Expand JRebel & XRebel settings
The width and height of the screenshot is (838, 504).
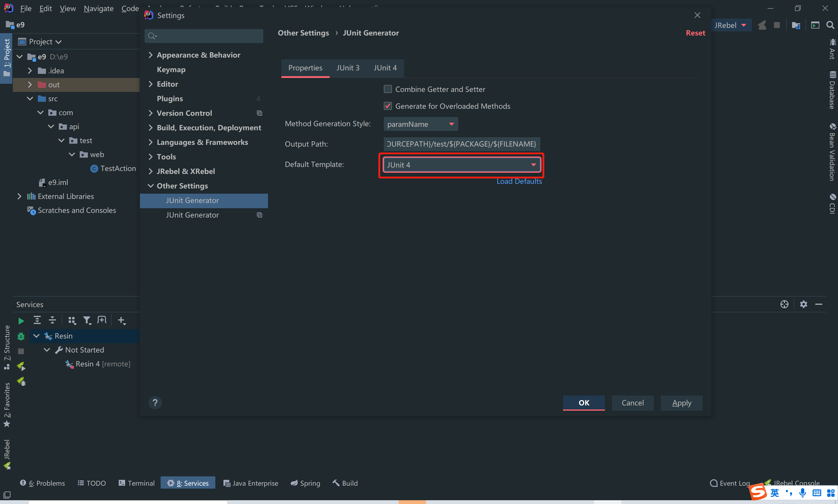click(150, 171)
